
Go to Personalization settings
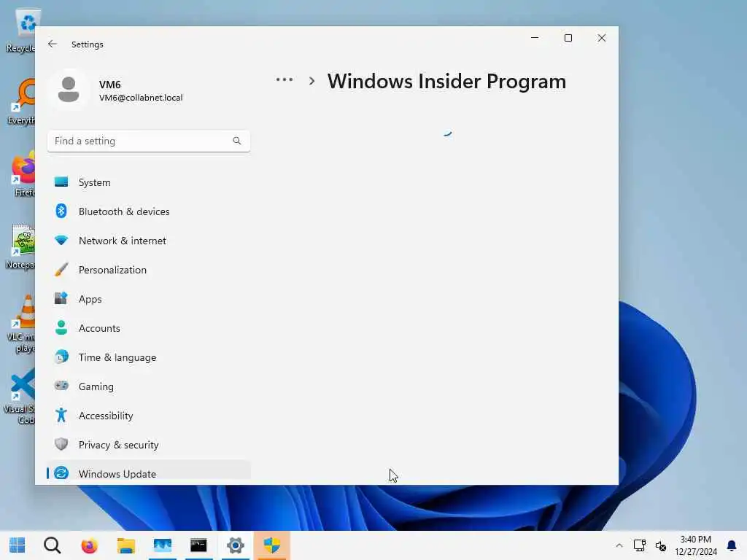point(149,270)
